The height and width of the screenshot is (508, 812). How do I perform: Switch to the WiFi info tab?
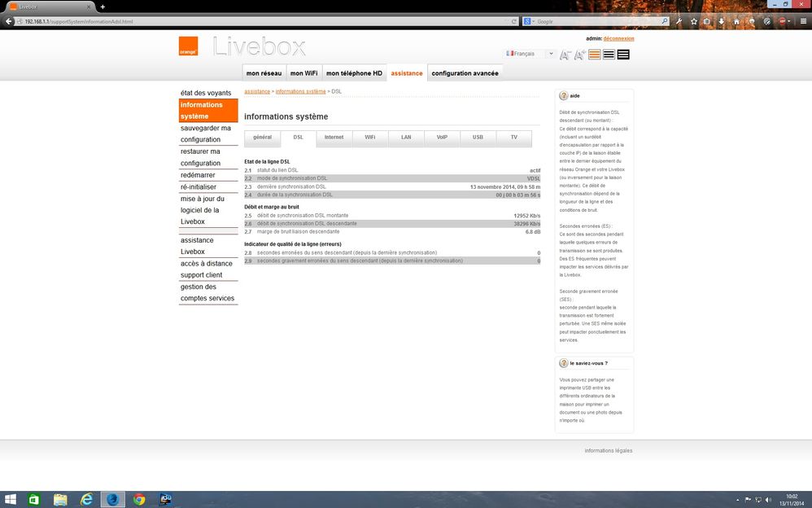tap(369, 138)
